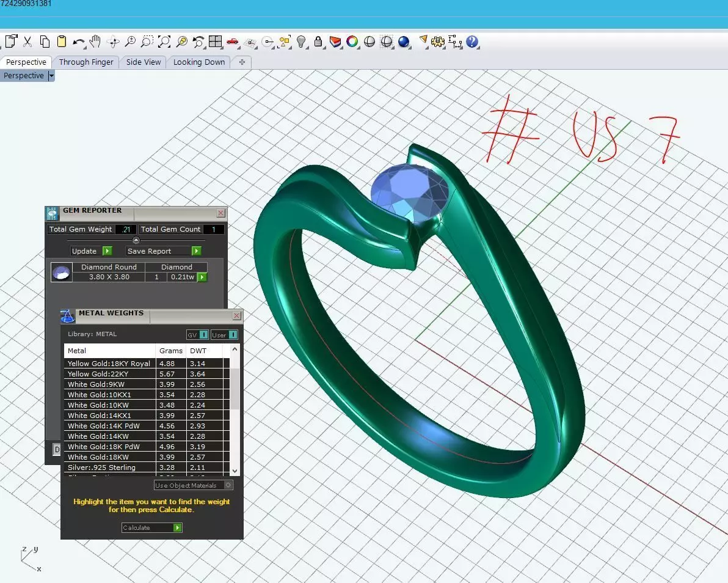
Task: Click green arrow beside 0.21tw
Action: tap(202, 277)
